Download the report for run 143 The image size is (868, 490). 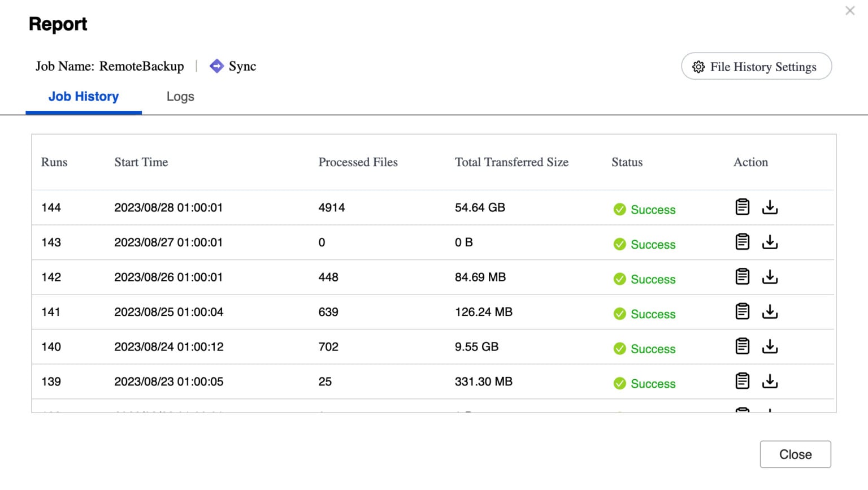(770, 242)
